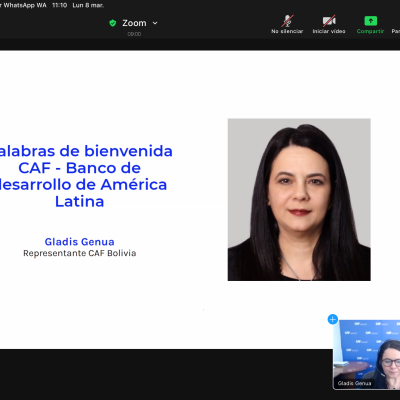Start camera with Iniciar video
Viewport: 400px width, 400px height.
tap(329, 24)
